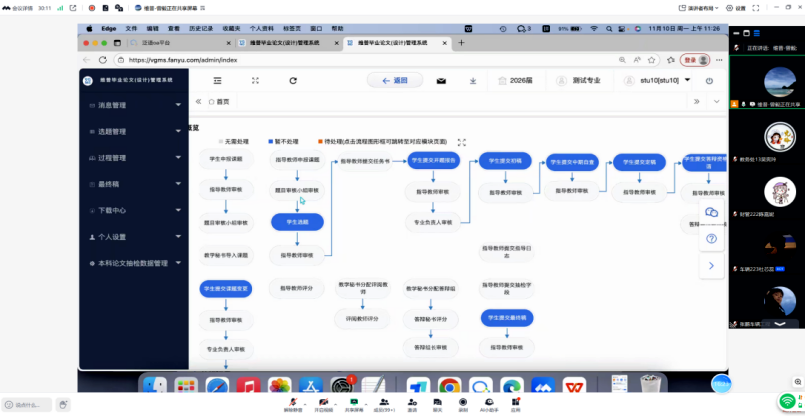Screen dimensions: 805x416
Task: Click the download icon in header
Action: (473, 80)
